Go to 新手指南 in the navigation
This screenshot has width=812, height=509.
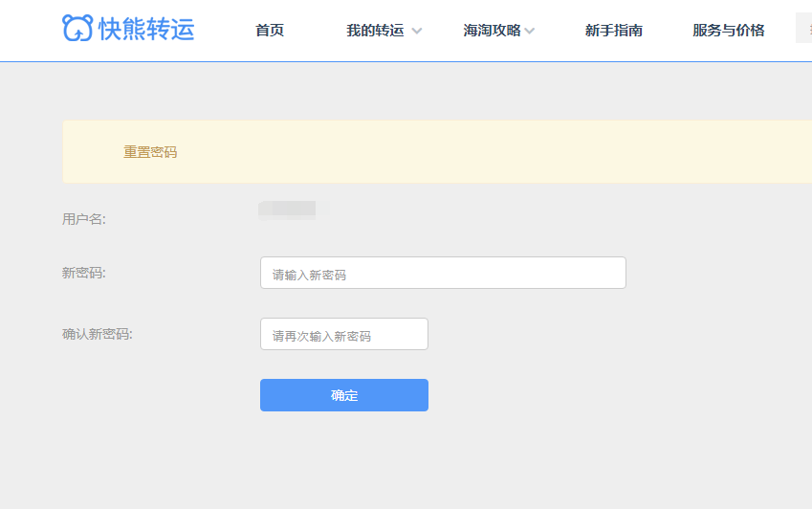click(x=614, y=31)
